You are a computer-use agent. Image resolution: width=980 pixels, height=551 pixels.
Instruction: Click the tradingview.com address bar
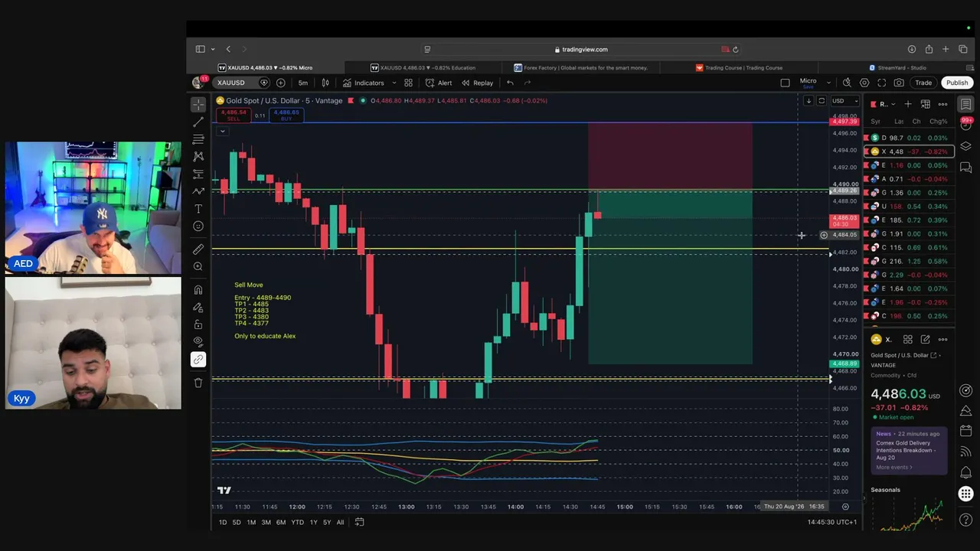580,49
